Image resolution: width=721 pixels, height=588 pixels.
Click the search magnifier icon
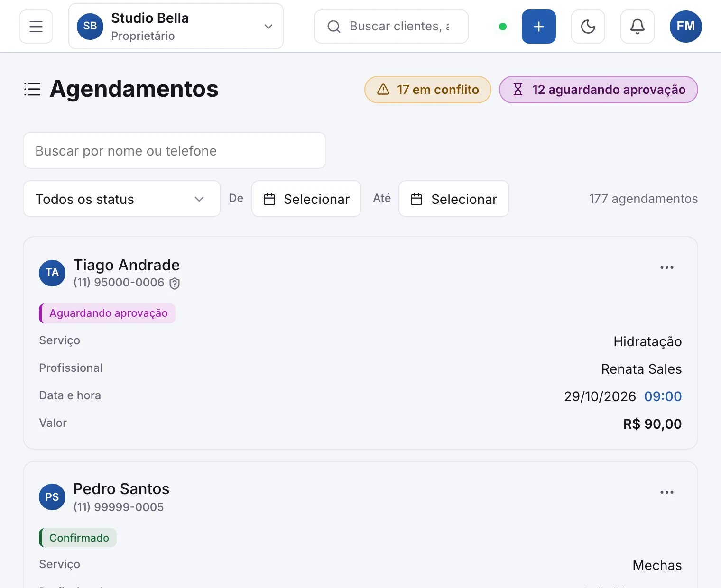[x=334, y=27]
